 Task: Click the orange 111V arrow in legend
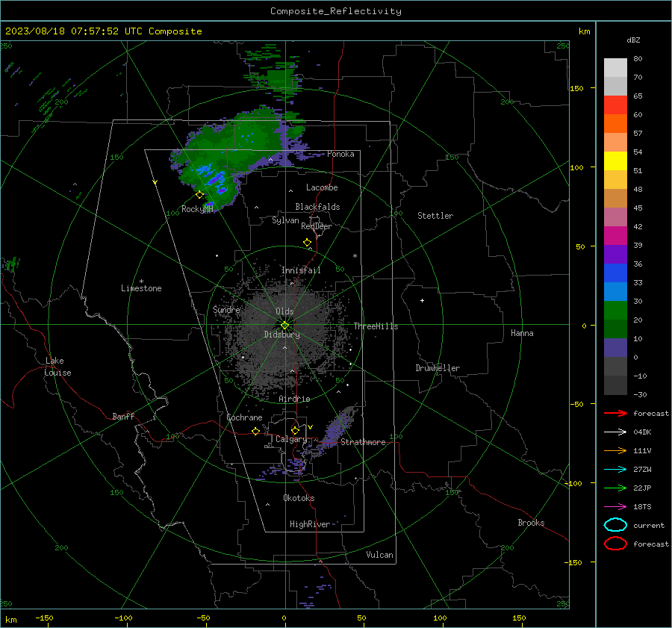click(615, 450)
